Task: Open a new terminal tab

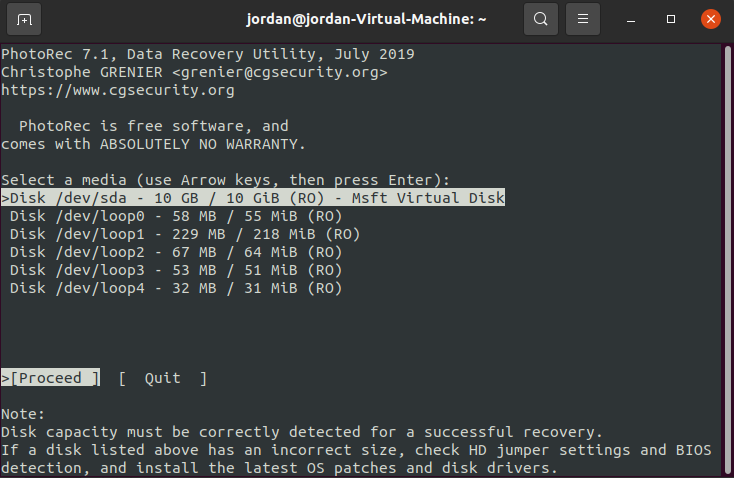Action: pos(24,19)
